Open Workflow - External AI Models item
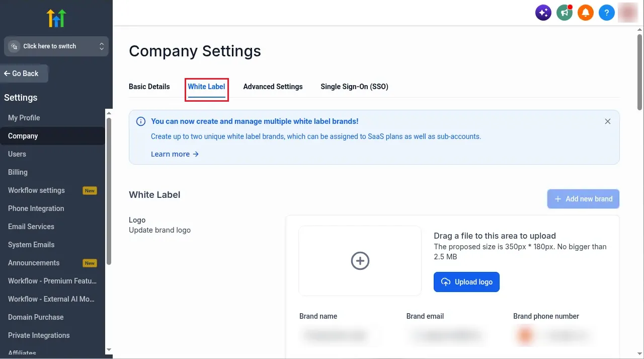Screen dimensions: 644x359 pos(52,299)
